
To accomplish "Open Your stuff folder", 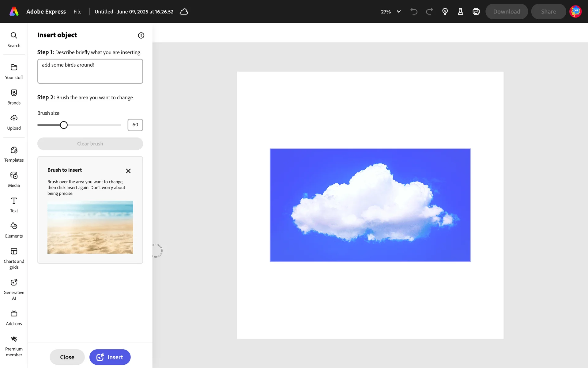I will point(14,71).
